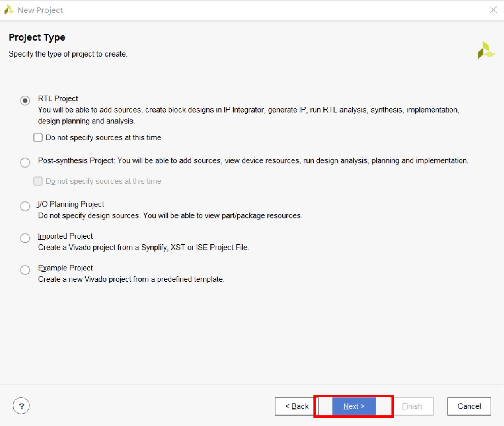504x426 pixels.
Task: Click the 'Project Type' heading
Action: tap(37, 37)
